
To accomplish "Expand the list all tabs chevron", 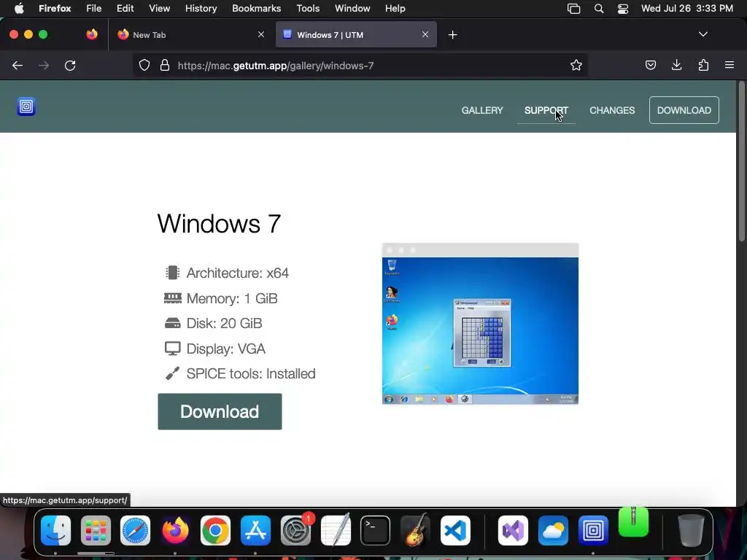I will [x=703, y=34].
